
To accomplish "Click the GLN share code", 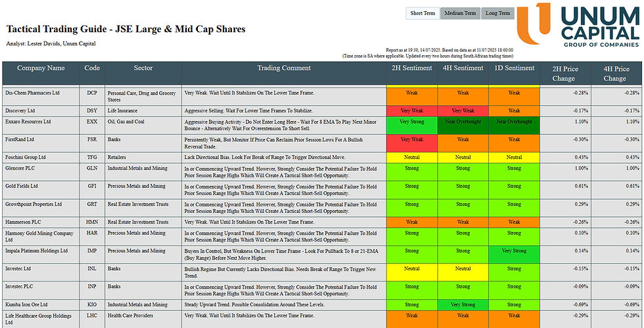I will 92,168.
